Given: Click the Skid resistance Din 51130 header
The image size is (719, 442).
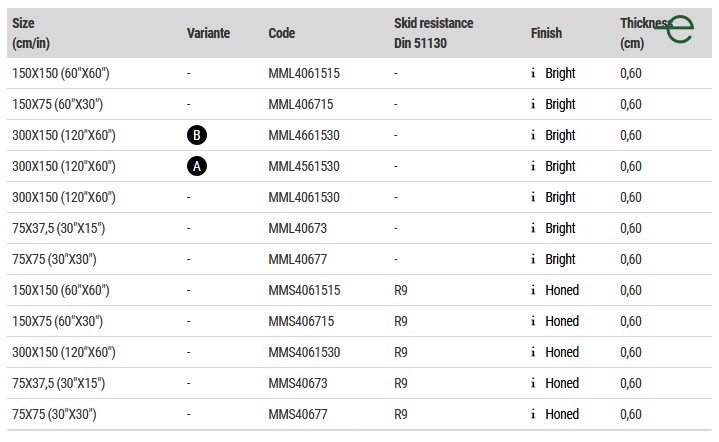Looking at the screenshot, I should 433,33.
